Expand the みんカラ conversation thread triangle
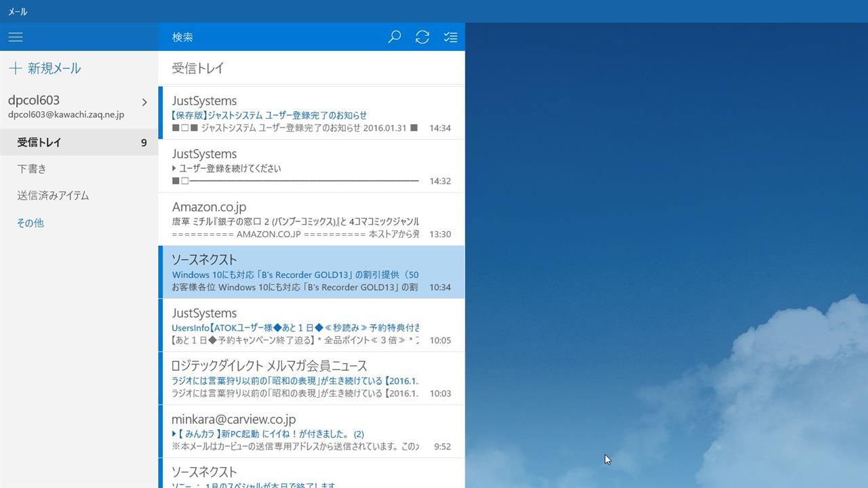Viewport: 868px width, 488px height. click(x=174, y=434)
